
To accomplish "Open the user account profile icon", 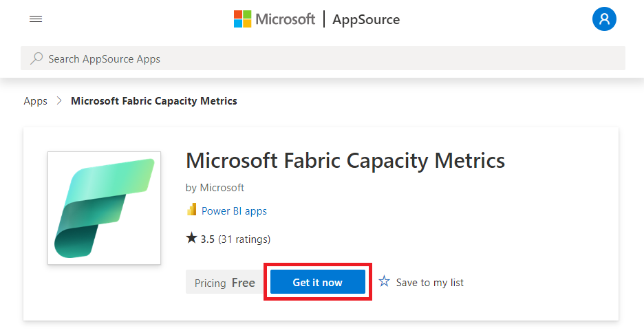I will click(x=604, y=19).
